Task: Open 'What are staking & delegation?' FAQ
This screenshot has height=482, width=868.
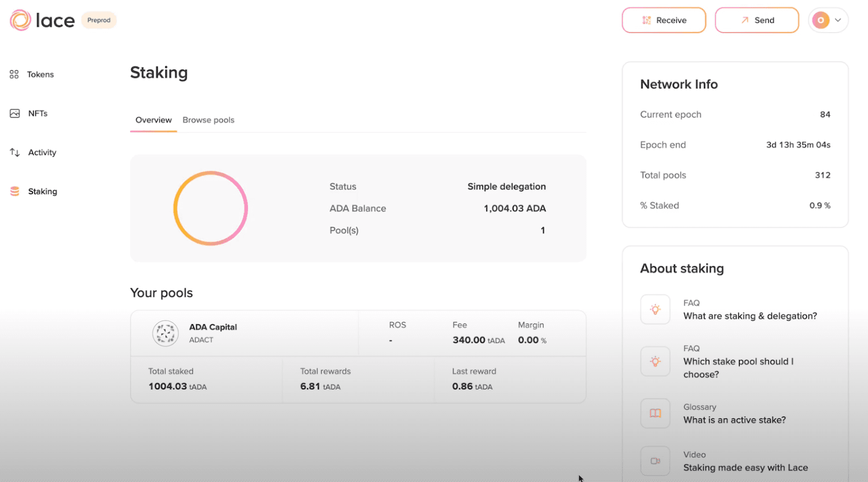Action: click(x=750, y=316)
